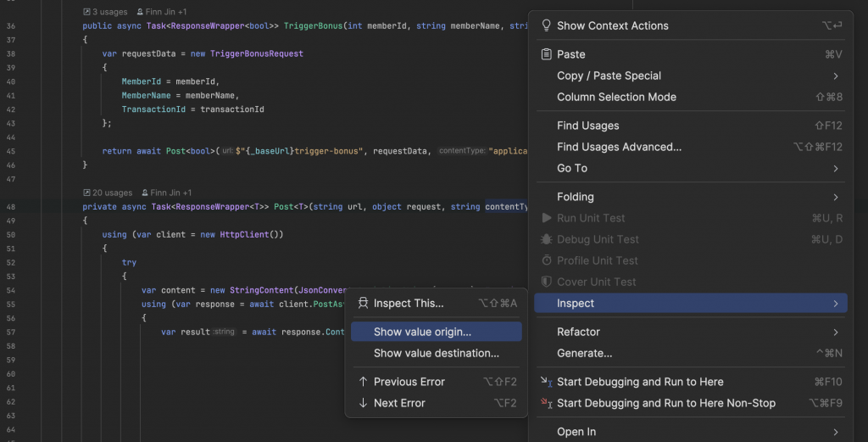Select Show value origin
868x442 pixels.
[x=422, y=332]
